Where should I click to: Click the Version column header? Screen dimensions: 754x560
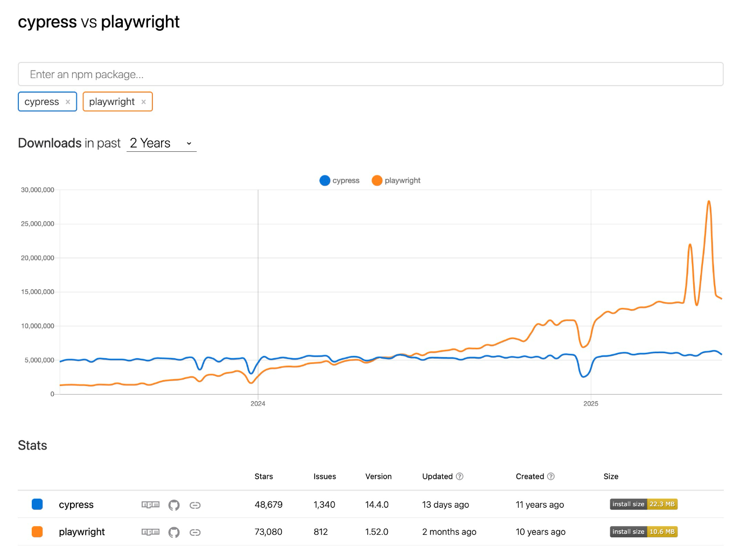379,477
